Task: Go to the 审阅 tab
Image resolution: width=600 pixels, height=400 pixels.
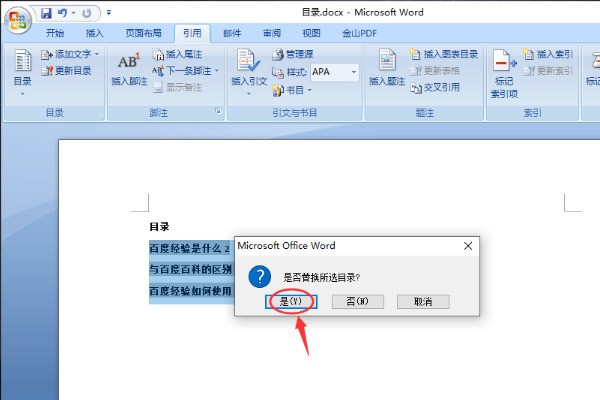Action: tap(272, 33)
